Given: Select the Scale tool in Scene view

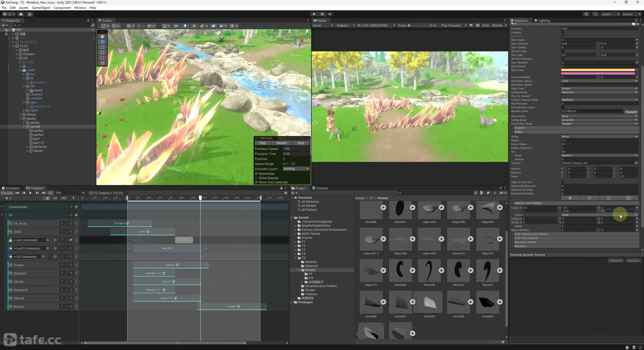Looking at the screenshot, I should coord(102,52).
